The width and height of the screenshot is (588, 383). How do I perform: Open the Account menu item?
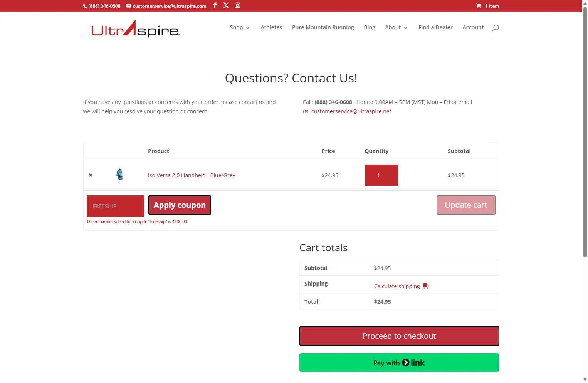coord(473,27)
